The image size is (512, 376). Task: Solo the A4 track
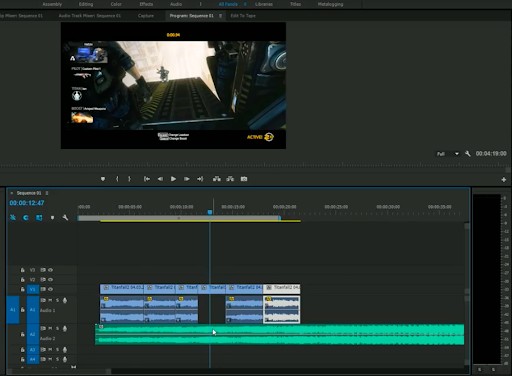(57, 359)
